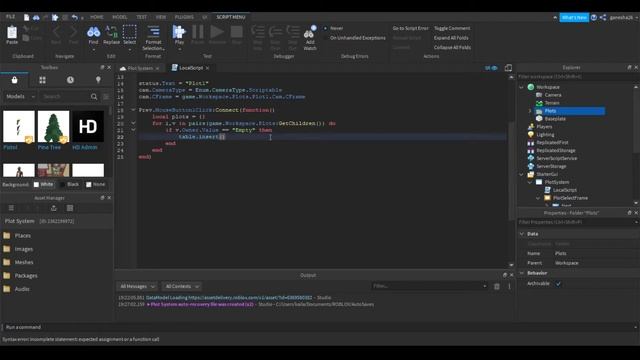Open the Replace tool
This screenshot has width=640, height=360.
[x=111, y=32]
